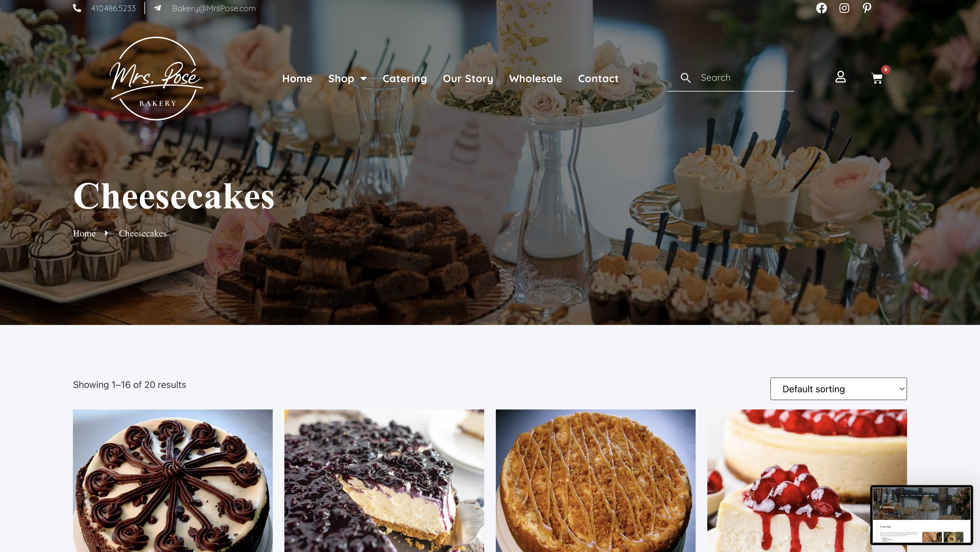Click the Home breadcrumb link
Image resolution: width=980 pixels, height=552 pixels.
(84, 233)
